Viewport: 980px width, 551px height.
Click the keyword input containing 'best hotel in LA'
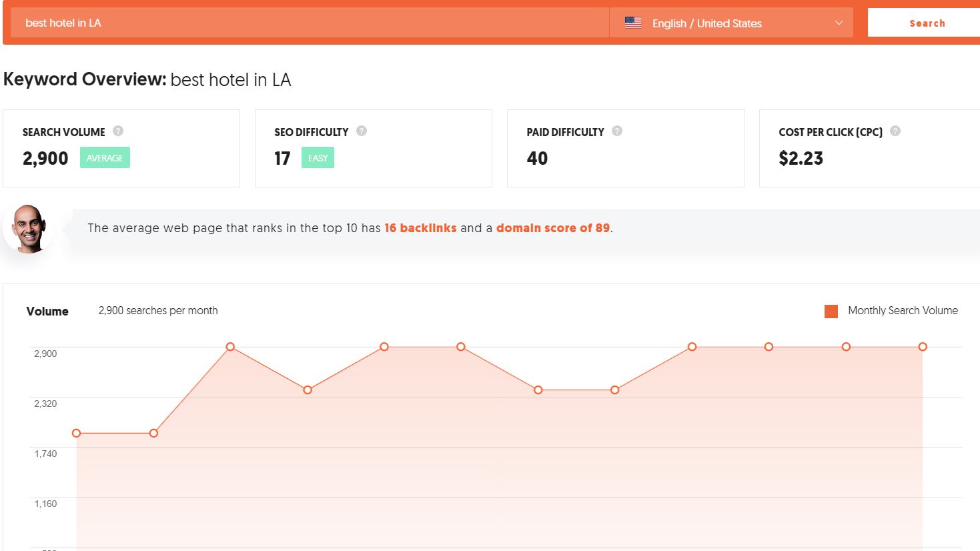click(x=310, y=23)
